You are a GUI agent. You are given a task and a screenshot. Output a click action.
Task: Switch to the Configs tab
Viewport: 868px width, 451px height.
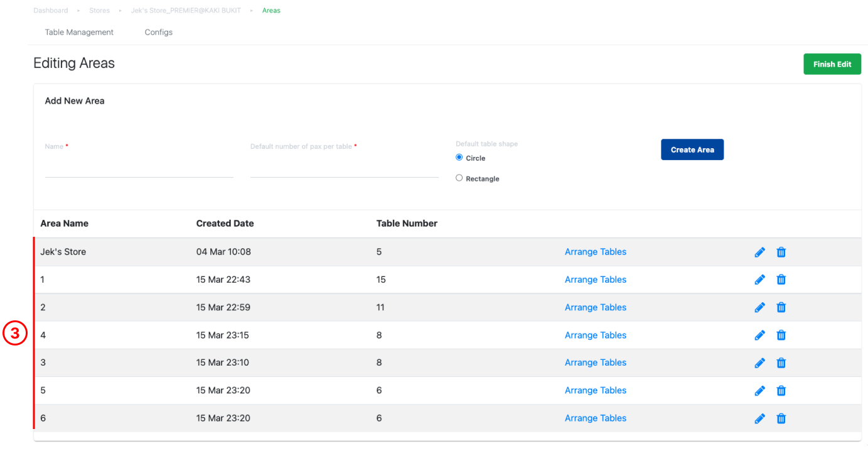tap(158, 32)
